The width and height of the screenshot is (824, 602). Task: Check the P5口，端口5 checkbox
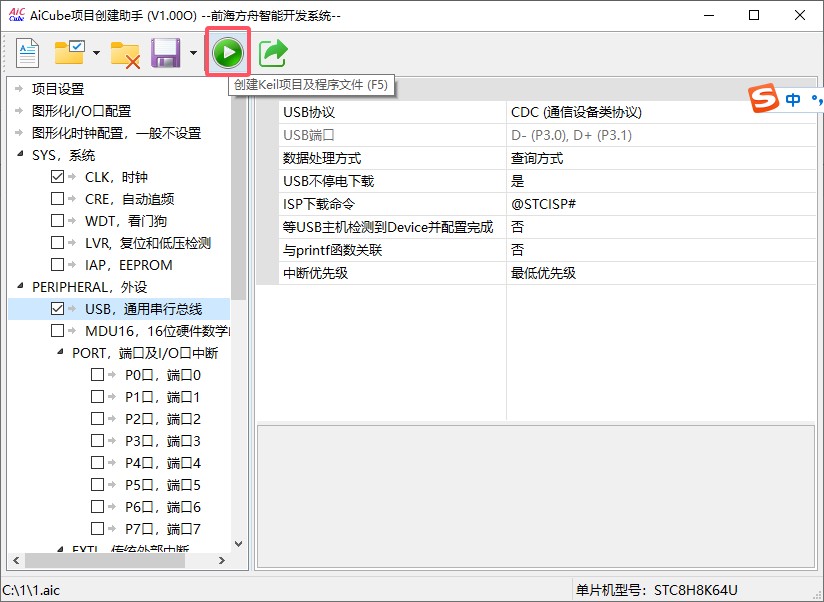(97, 484)
